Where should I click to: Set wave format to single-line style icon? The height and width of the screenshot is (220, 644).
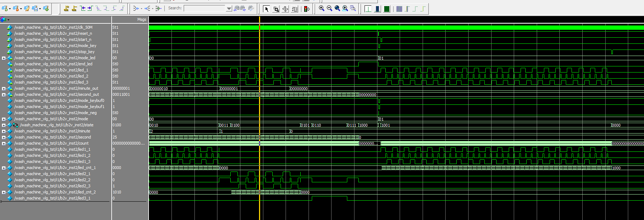point(368,9)
